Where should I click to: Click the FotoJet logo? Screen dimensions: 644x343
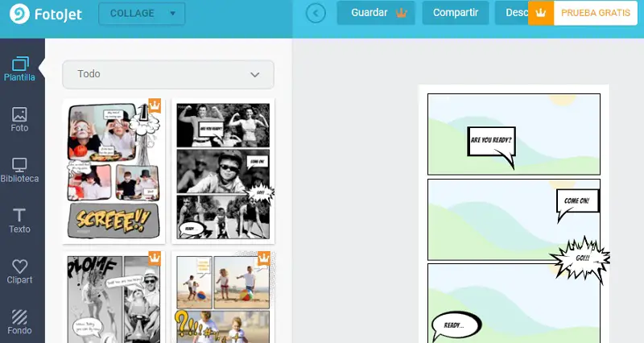point(46,14)
